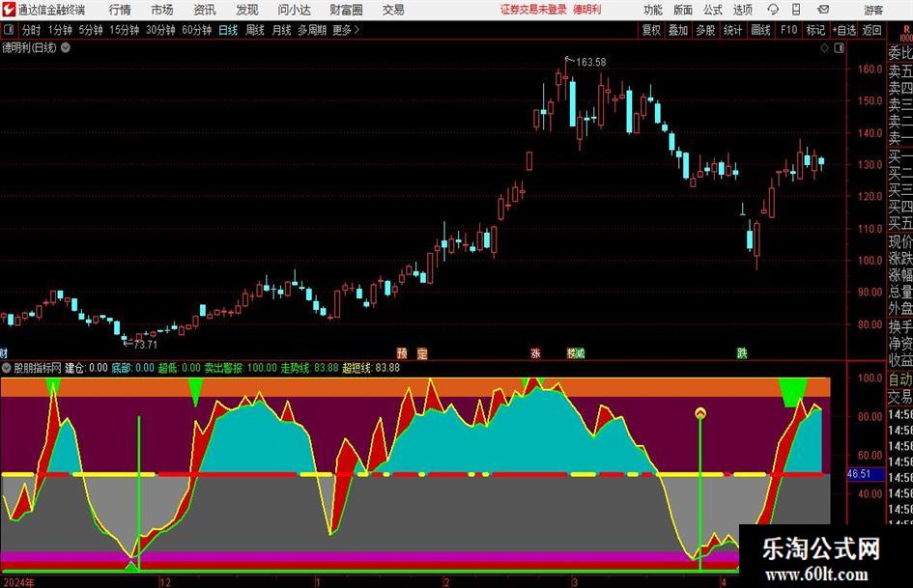Expand the 德明利(日线) dropdown arrow
This screenshot has width=913, height=588.
point(66,47)
